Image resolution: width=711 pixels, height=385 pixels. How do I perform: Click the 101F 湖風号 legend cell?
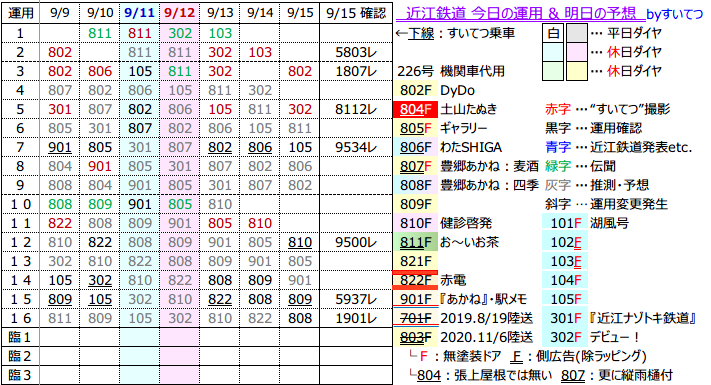pyautogui.click(x=565, y=223)
